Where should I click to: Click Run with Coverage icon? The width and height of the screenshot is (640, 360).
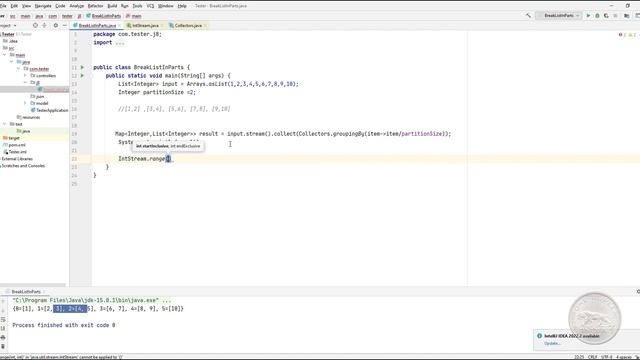tap(606, 16)
